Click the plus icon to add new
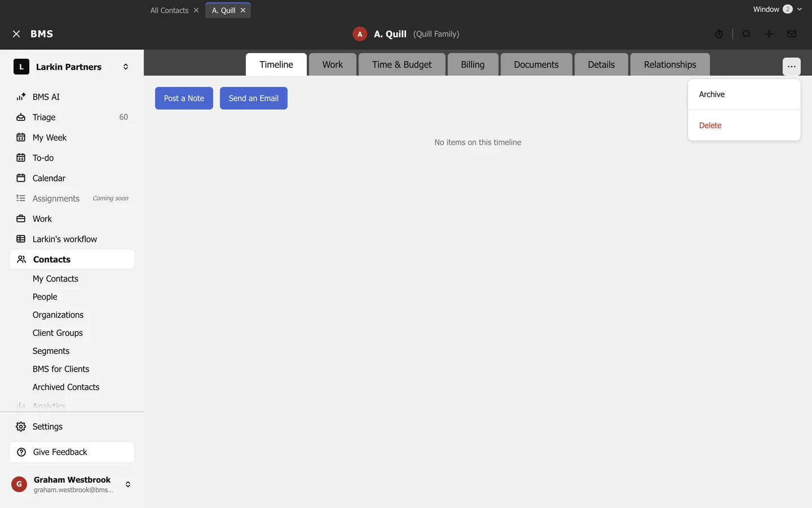 [x=769, y=34]
